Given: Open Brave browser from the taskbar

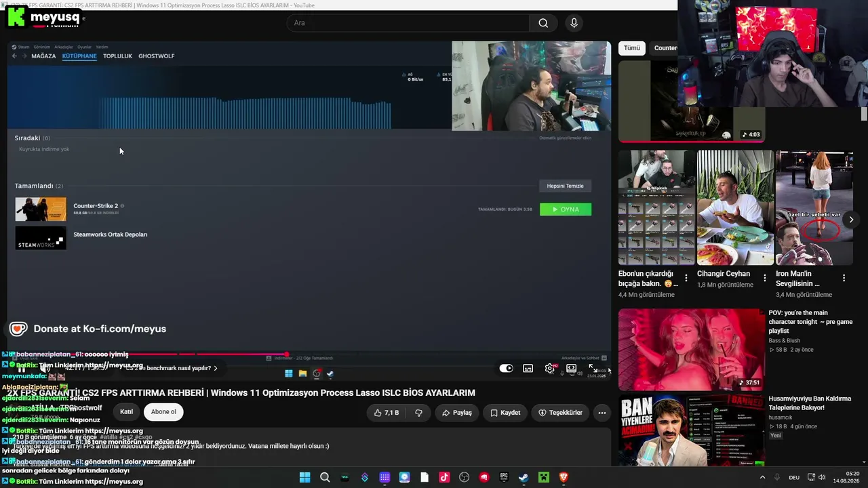Looking at the screenshot, I should pyautogui.click(x=564, y=477).
